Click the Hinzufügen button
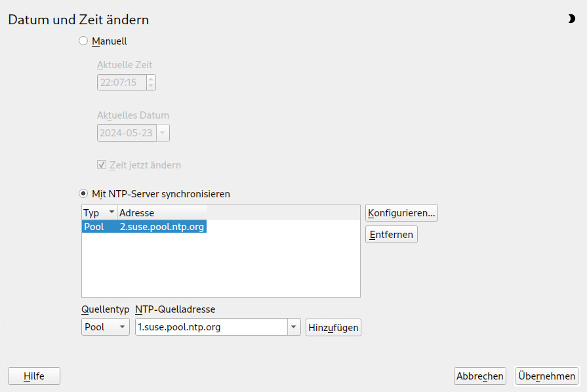This screenshot has width=587, height=392. (333, 328)
